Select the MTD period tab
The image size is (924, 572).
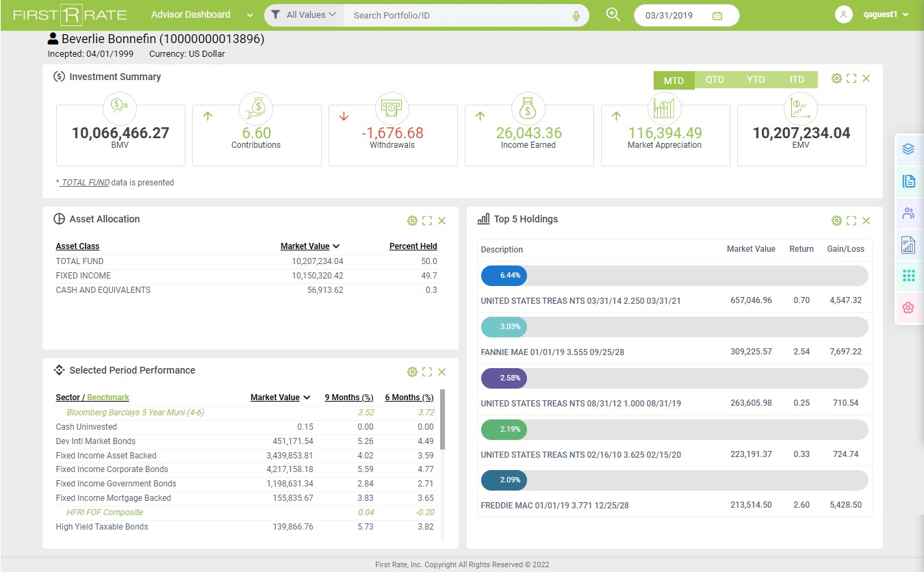click(x=673, y=80)
